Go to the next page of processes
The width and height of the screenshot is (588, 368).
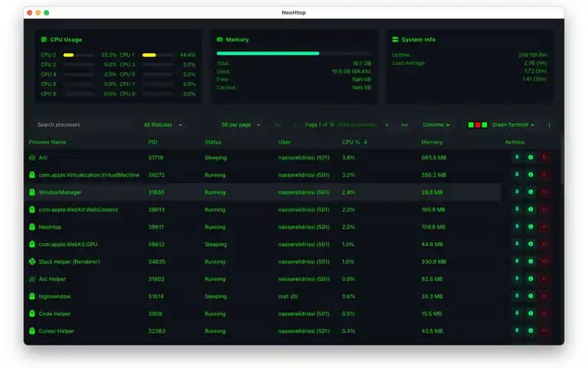pyautogui.click(x=387, y=125)
